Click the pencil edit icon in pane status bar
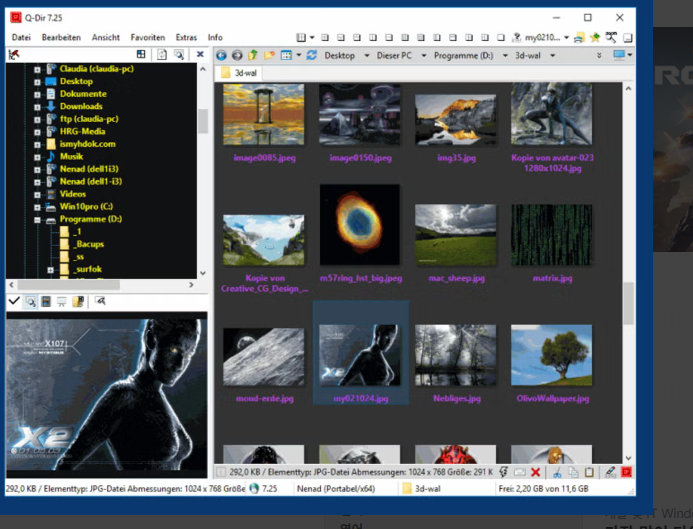Viewport: 693px width, 529px height. 611,472
